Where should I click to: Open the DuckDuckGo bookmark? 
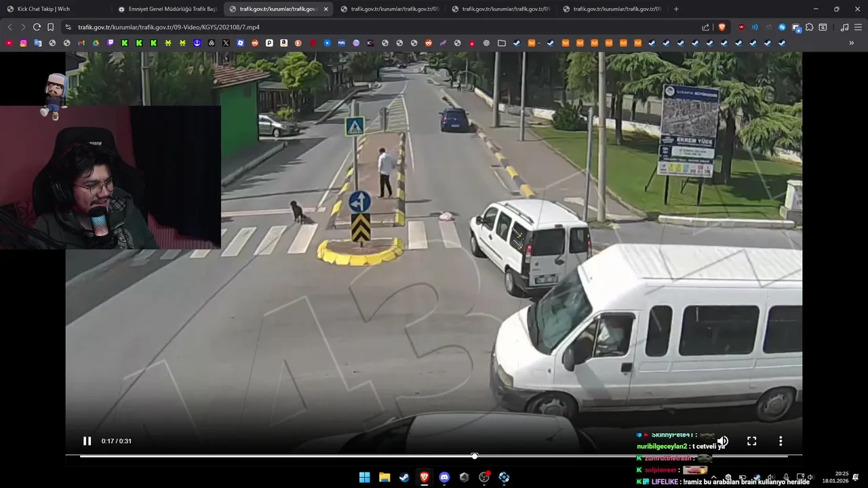click(298, 43)
